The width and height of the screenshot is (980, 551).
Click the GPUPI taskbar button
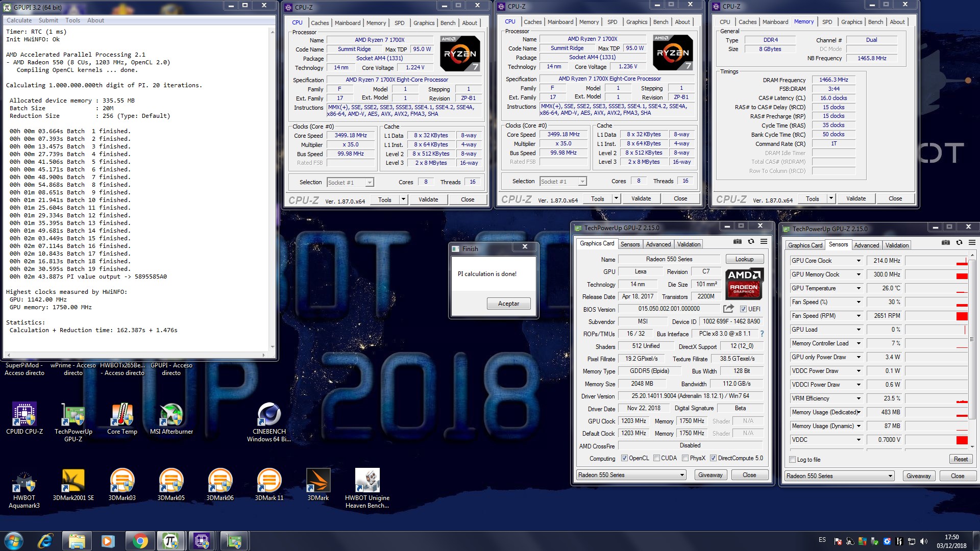click(171, 540)
